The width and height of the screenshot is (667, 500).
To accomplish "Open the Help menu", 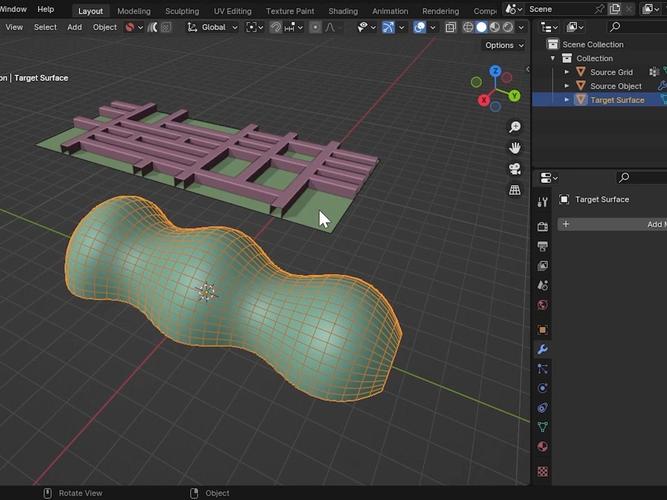I will tap(46, 9).
